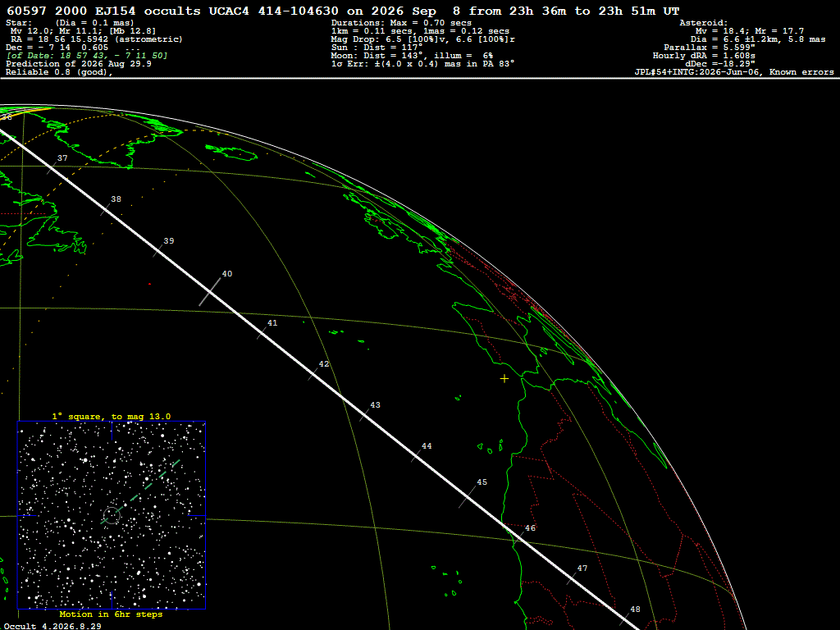Select the 43 minute marker on the path
This screenshot has width=840, height=630.
(375, 405)
